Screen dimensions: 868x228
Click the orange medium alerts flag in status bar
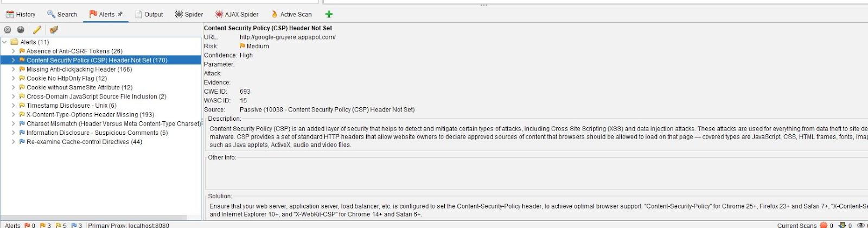click(x=42, y=225)
